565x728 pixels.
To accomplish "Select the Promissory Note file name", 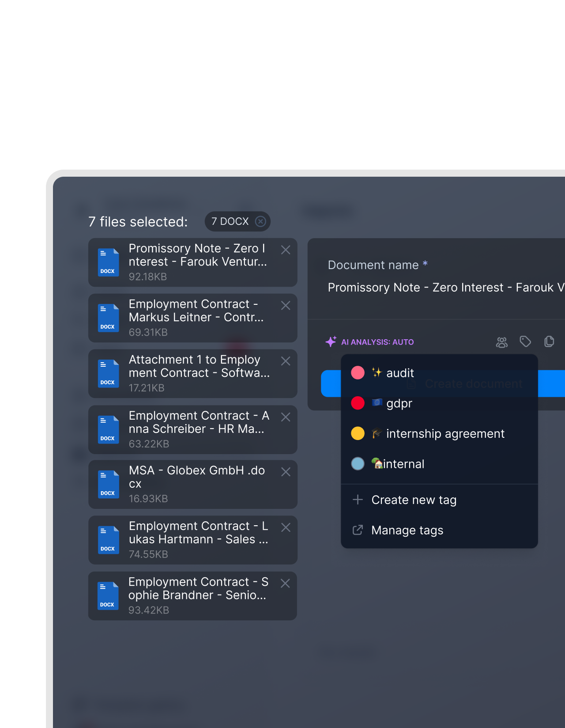I will click(198, 255).
